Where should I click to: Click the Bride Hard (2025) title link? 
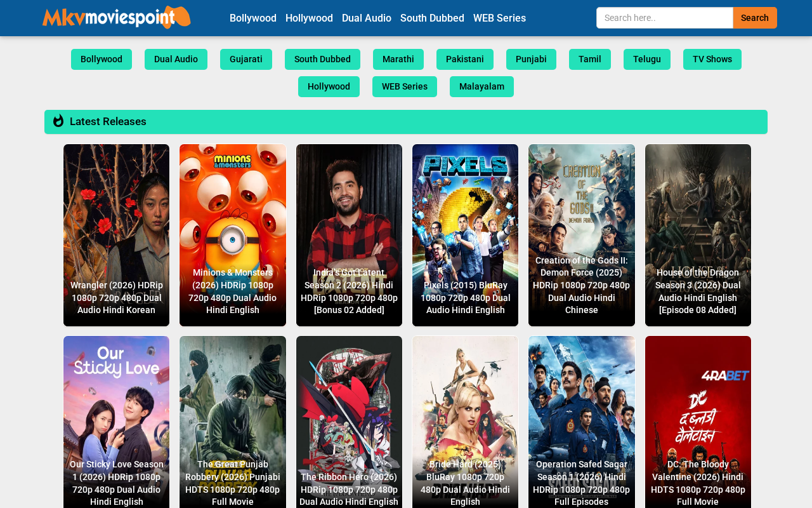pos(465,483)
